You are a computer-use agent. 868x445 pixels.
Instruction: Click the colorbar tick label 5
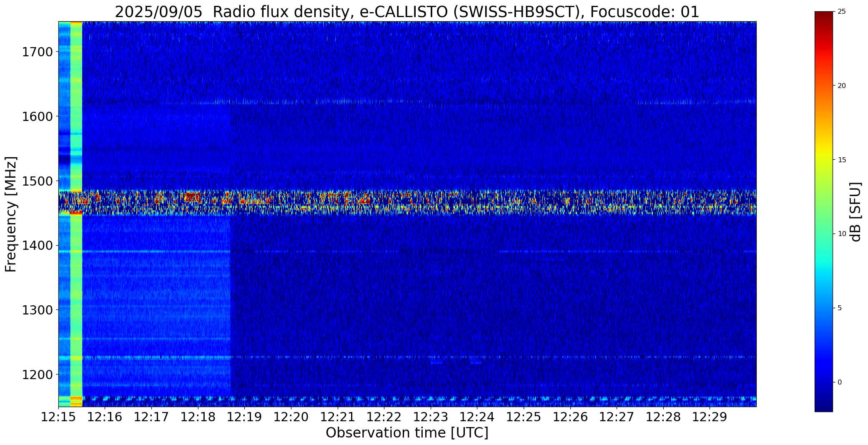tap(840, 308)
